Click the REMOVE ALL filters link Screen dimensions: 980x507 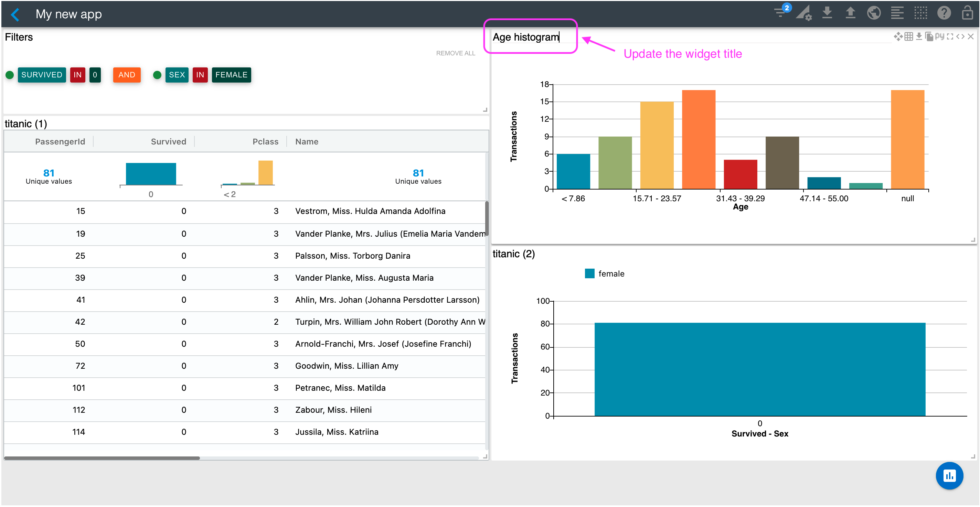(455, 53)
